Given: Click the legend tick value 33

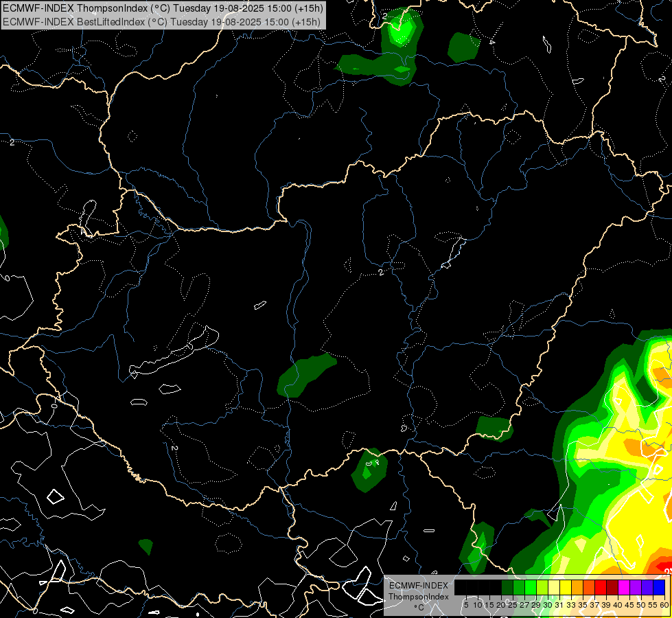Looking at the screenshot, I should pos(571,605).
